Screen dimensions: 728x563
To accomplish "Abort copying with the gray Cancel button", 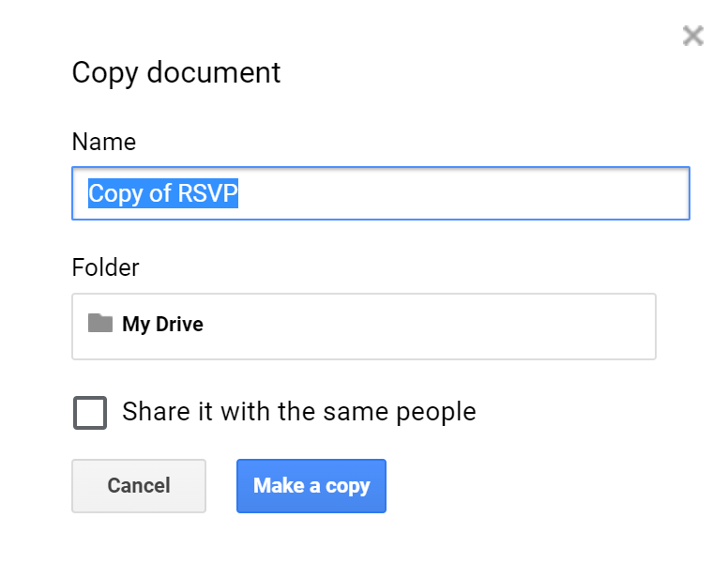I will click(x=139, y=486).
